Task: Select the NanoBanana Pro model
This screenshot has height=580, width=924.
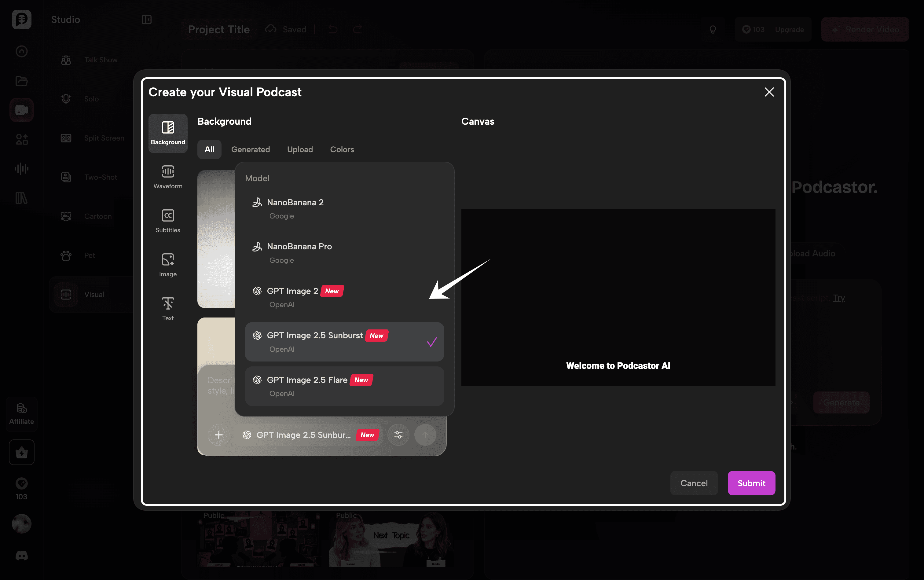Action: pos(344,253)
